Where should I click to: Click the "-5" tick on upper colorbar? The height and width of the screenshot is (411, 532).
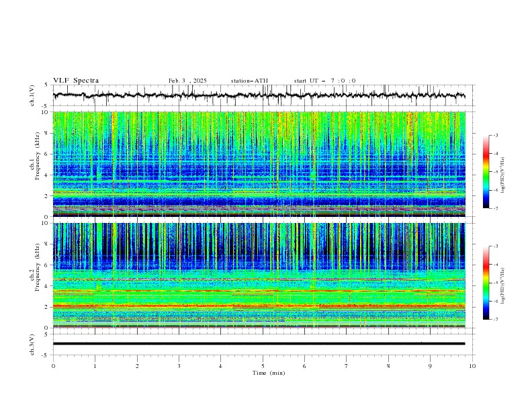tap(495, 172)
